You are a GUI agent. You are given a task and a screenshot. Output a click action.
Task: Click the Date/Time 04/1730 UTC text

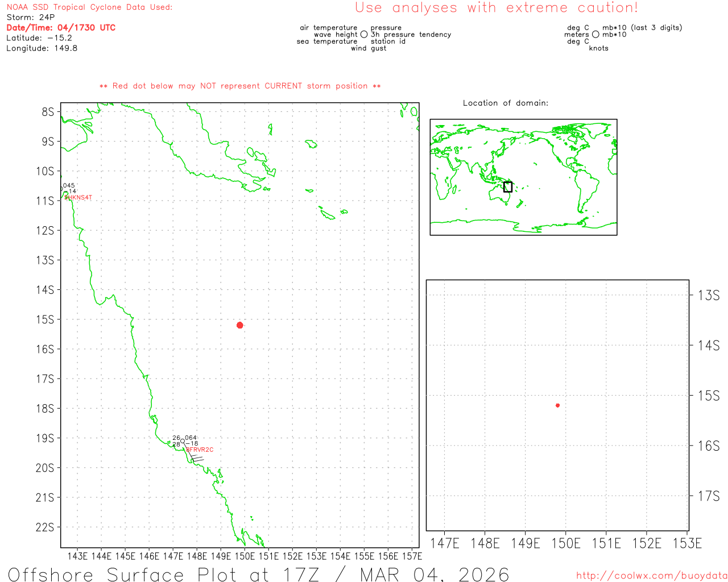point(61,28)
